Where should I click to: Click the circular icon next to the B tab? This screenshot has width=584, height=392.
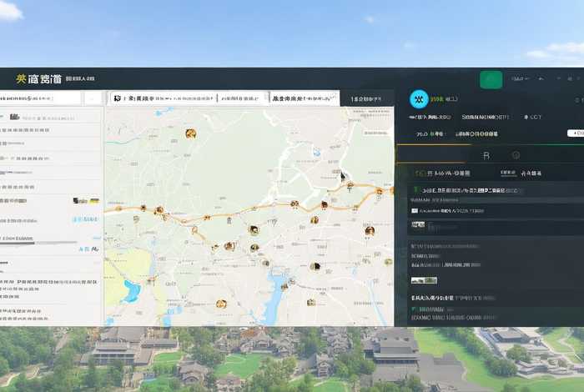pyautogui.click(x=516, y=155)
